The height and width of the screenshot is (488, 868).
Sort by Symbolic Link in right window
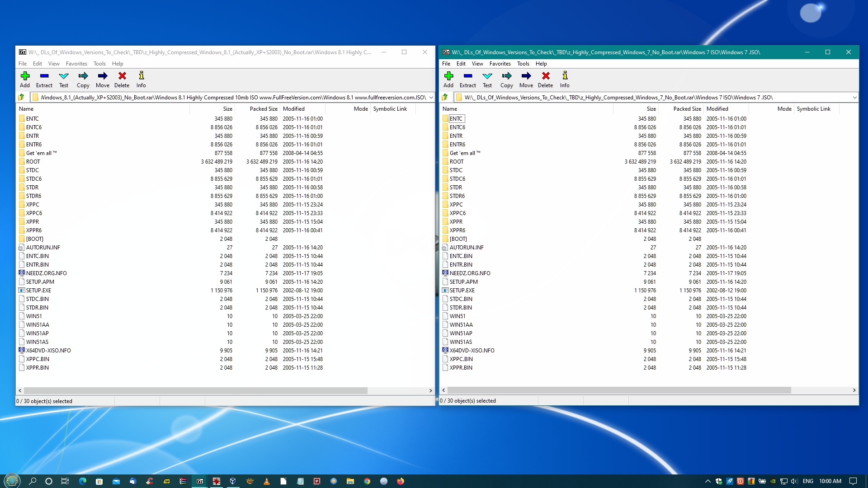click(816, 109)
